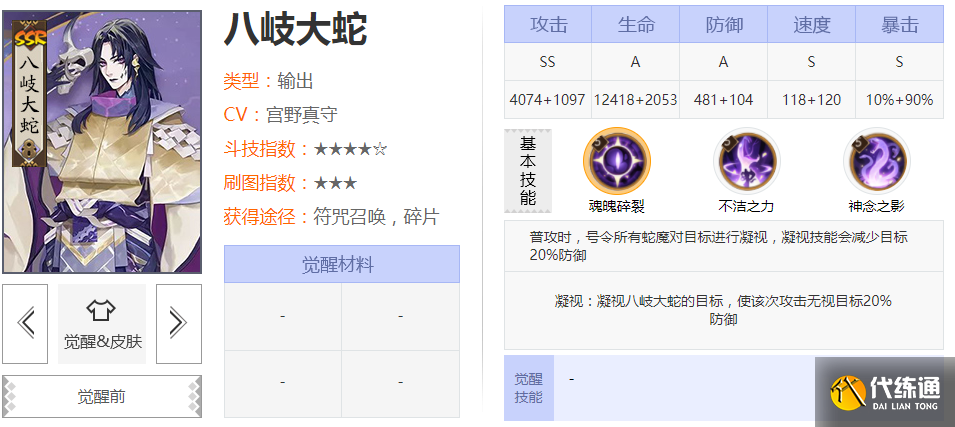Click the 斗技指数 star rating

350,149
